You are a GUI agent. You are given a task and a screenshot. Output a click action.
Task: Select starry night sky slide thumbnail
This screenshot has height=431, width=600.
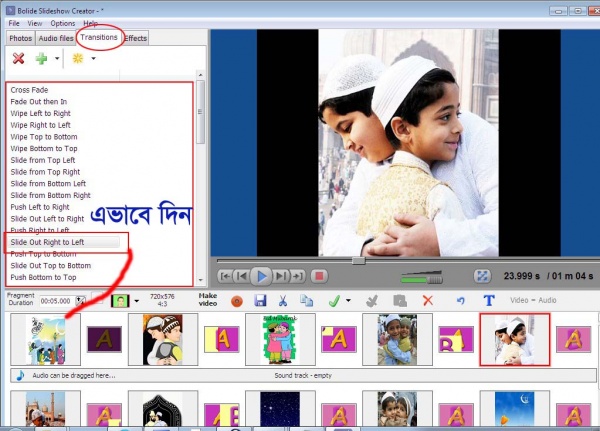tap(280, 408)
